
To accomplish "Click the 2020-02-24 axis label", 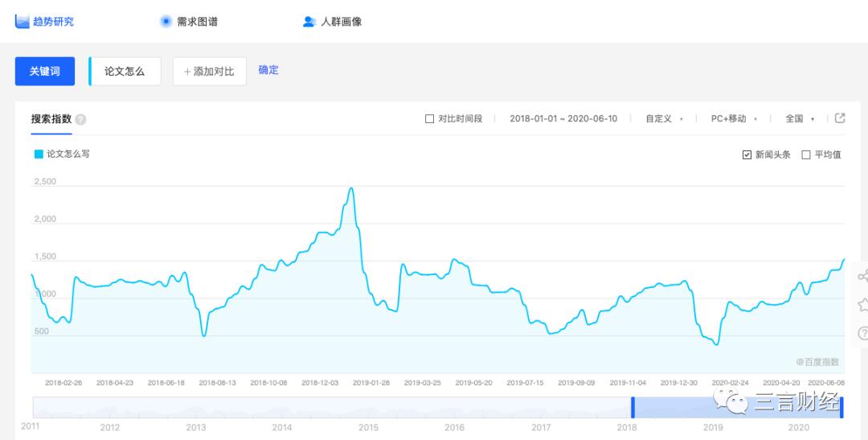I will (x=730, y=383).
